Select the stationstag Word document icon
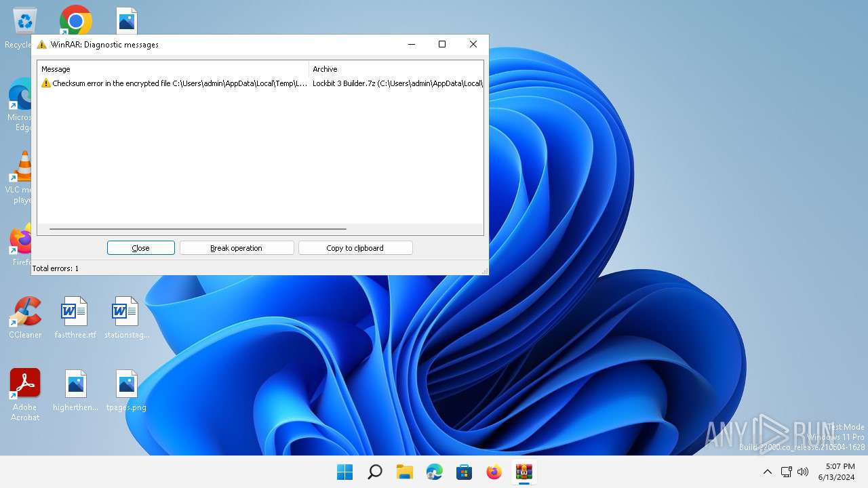Viewport: 868px width, 488px height. pos(127,317)
